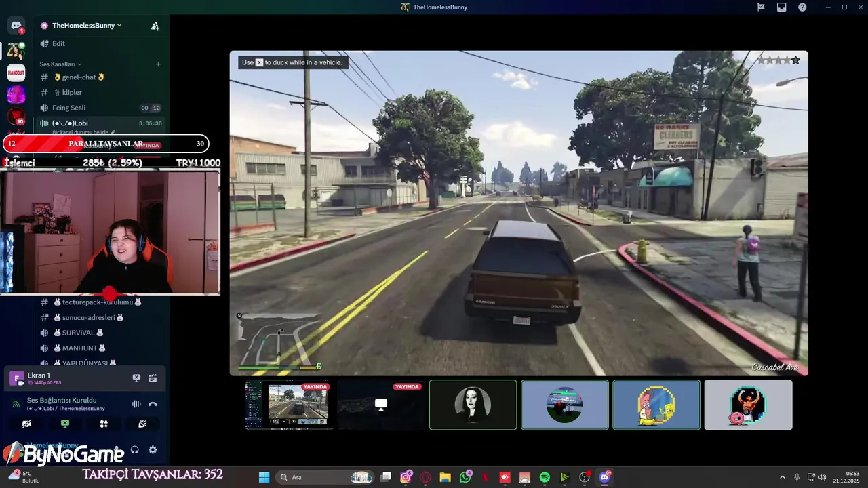Select the black-haired woman avatar tile
Viewport: 868px width, 488px height.
click(x=473, y=405)
